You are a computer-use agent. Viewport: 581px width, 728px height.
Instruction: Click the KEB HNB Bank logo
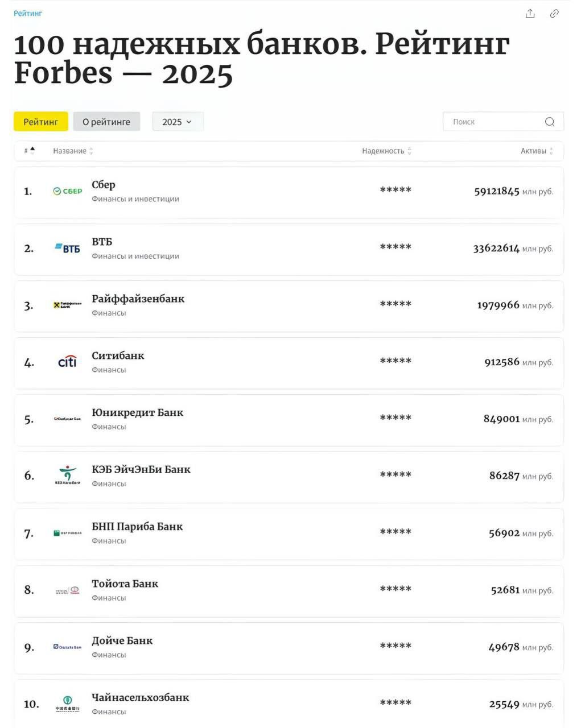coord(68,475)
